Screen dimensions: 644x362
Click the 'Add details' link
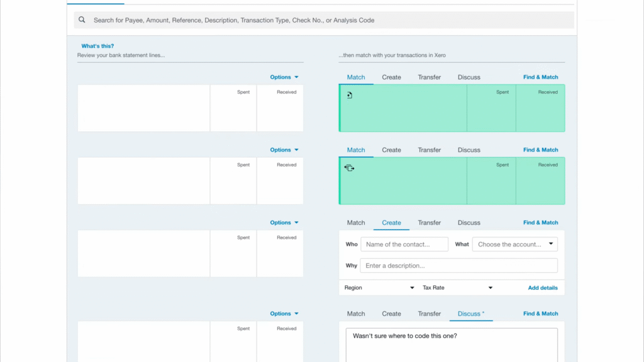(542, 288)
